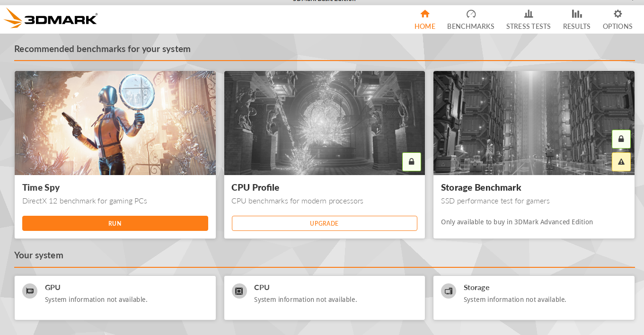Click the Results bar chart icon
The height and width of the screenshot is (335, 644).
coord(577,14)
